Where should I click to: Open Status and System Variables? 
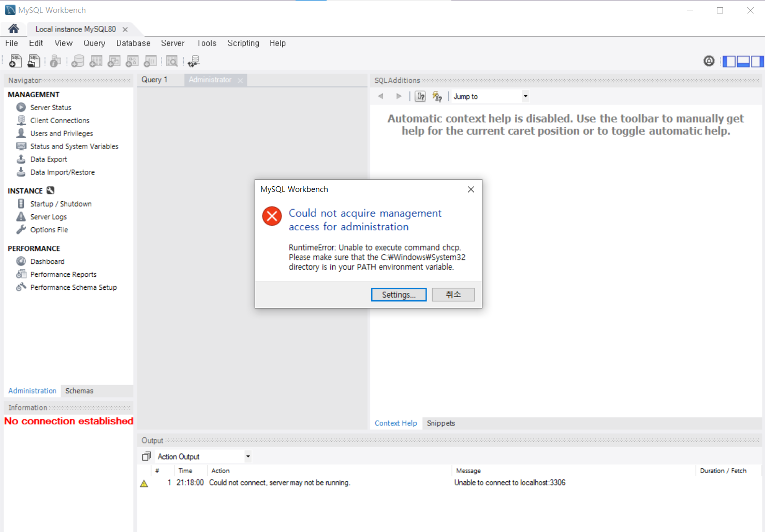(x=74, y=146)
